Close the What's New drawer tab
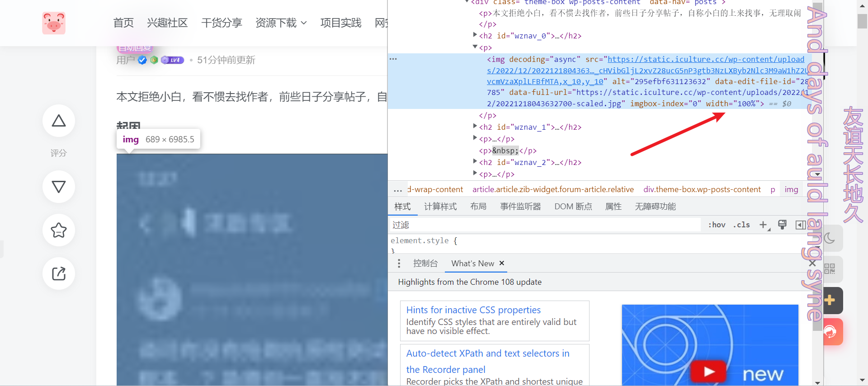The height and width of the screenshot is (386, 868). coord(501,263)
